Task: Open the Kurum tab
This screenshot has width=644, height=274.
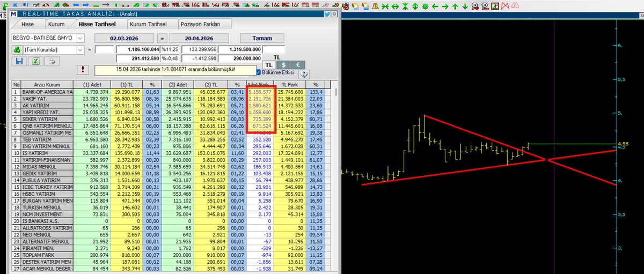Action: 56,24
